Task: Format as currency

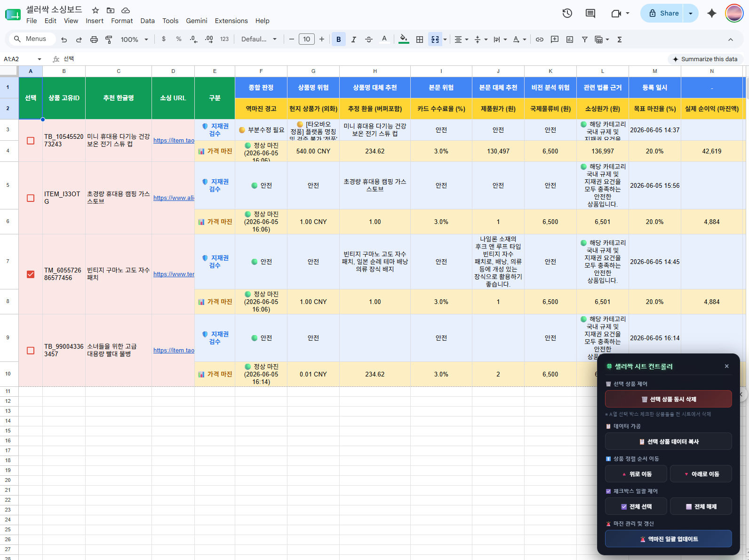Action: 164,39
